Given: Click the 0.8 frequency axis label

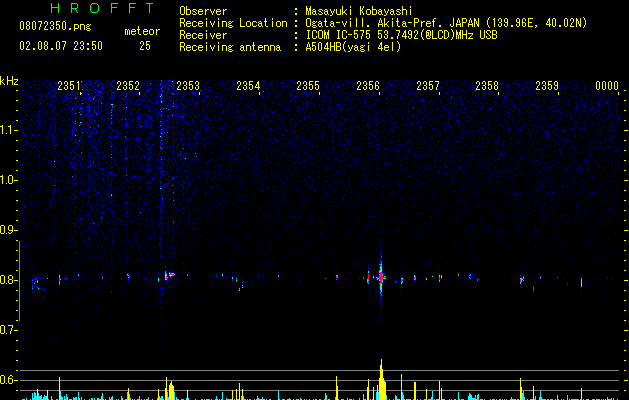Looking at the screenshot, I should click(x=8, y=280).
